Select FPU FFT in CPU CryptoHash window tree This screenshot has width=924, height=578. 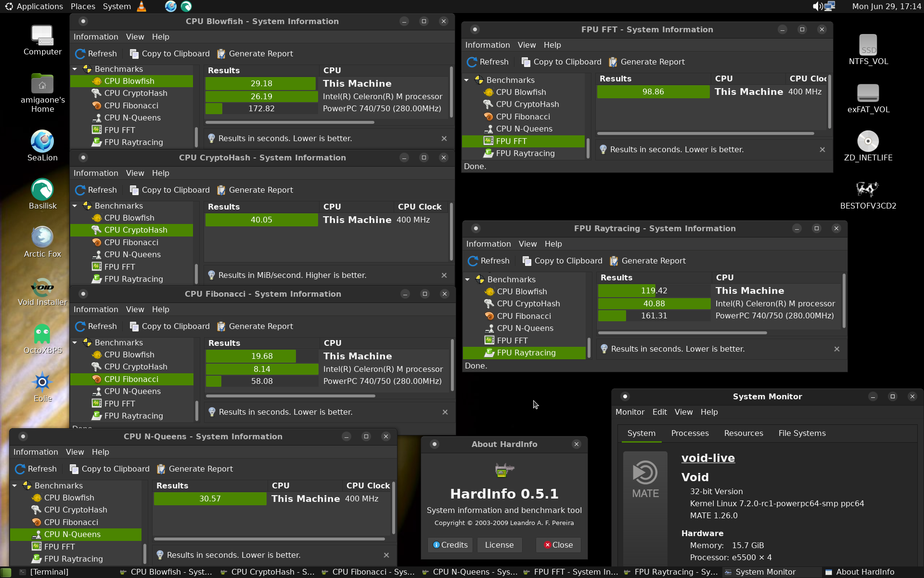tap(119, 267)
